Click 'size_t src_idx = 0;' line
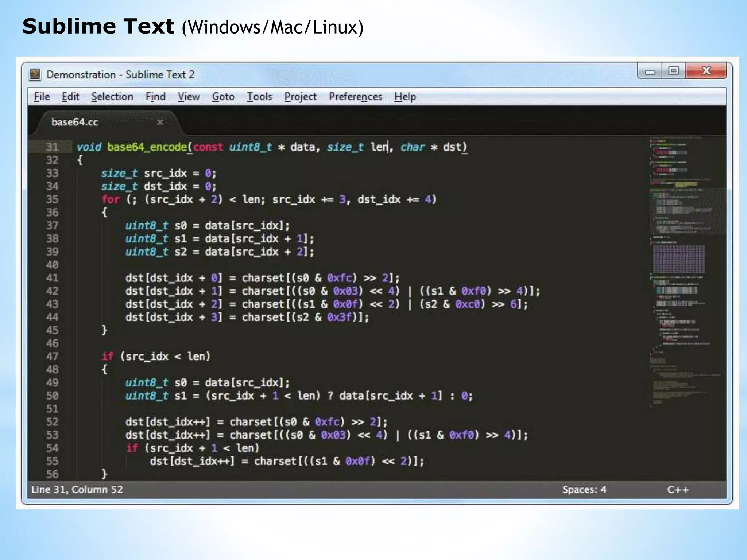Image resolution: width=747 pixels, height=560 pixels. click(x=159, y=173)
